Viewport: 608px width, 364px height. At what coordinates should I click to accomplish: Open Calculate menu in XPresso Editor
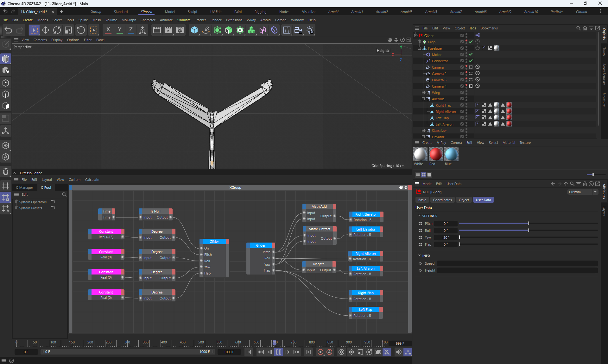click(x=92, y=180)
